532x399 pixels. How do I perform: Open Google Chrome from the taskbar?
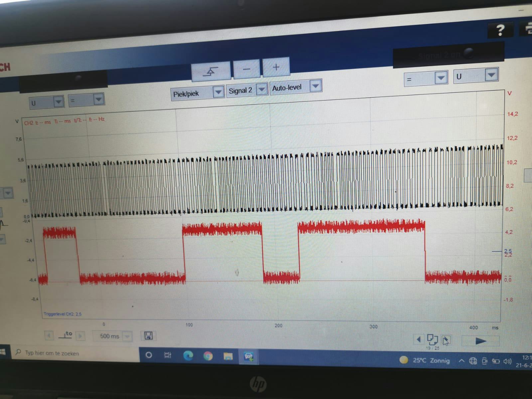208,356
